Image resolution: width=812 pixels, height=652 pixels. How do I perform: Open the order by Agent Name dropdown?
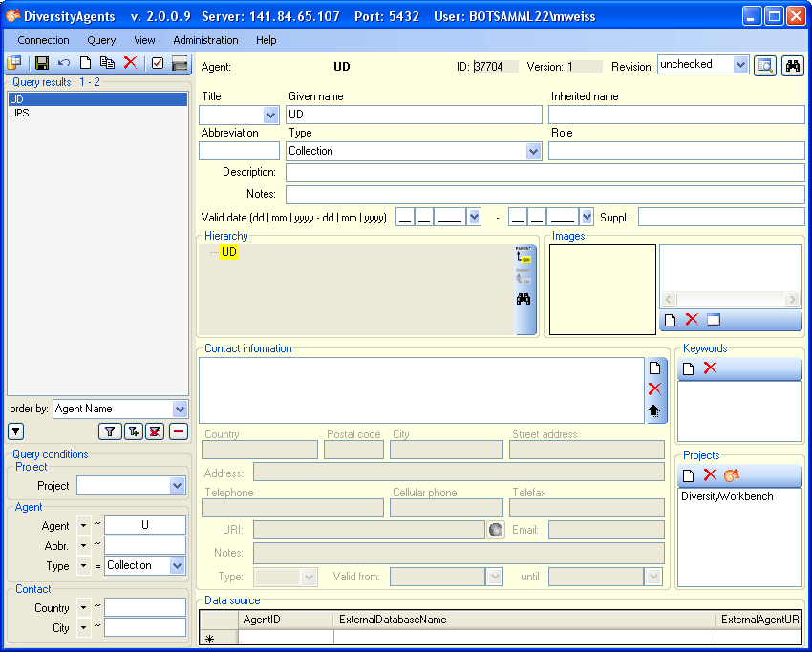(179, 409)
